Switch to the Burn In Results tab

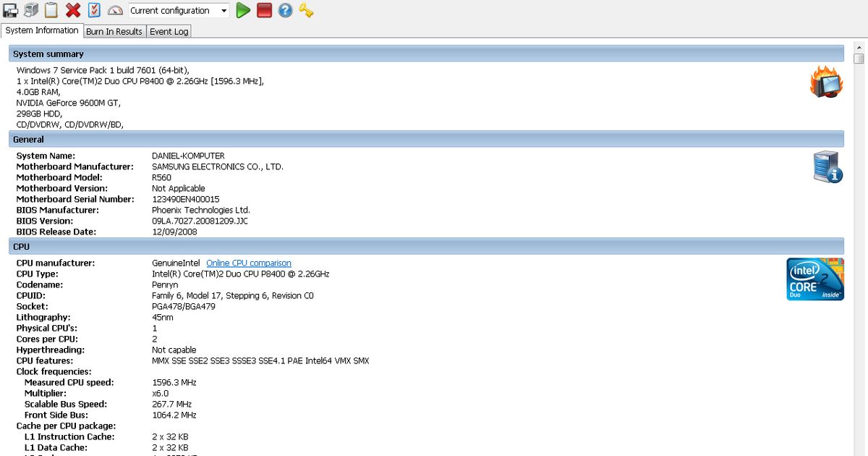click(x=114, y=31)
